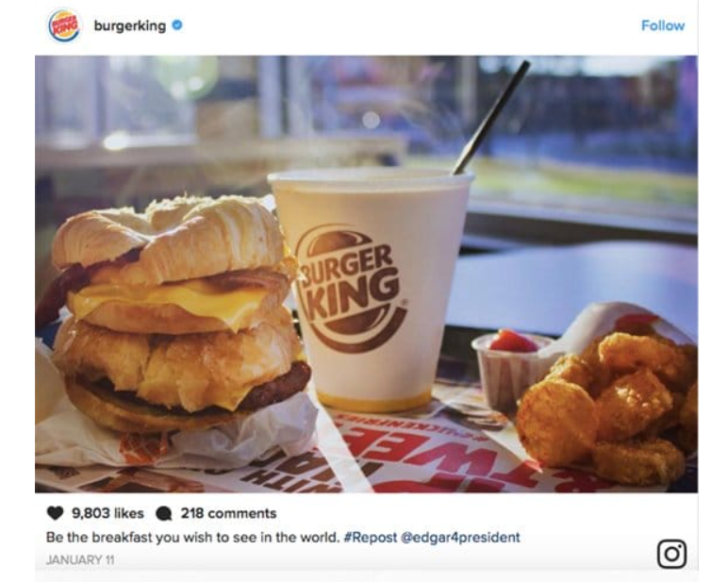Click the comment bubble icon

click(164, 514)
